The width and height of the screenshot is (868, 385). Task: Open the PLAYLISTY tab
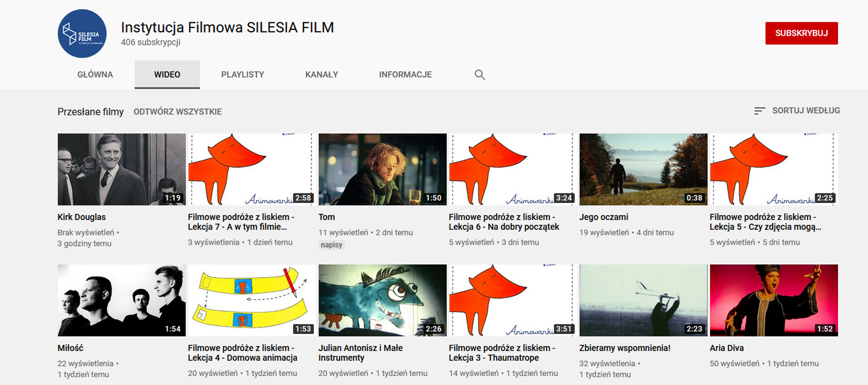click(x=243, y=75)
